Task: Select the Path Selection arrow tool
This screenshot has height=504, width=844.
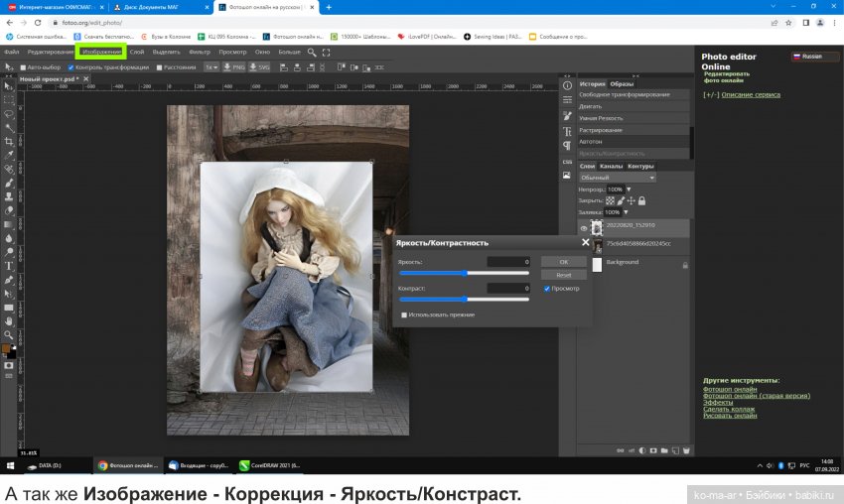Action: point(9,294)
